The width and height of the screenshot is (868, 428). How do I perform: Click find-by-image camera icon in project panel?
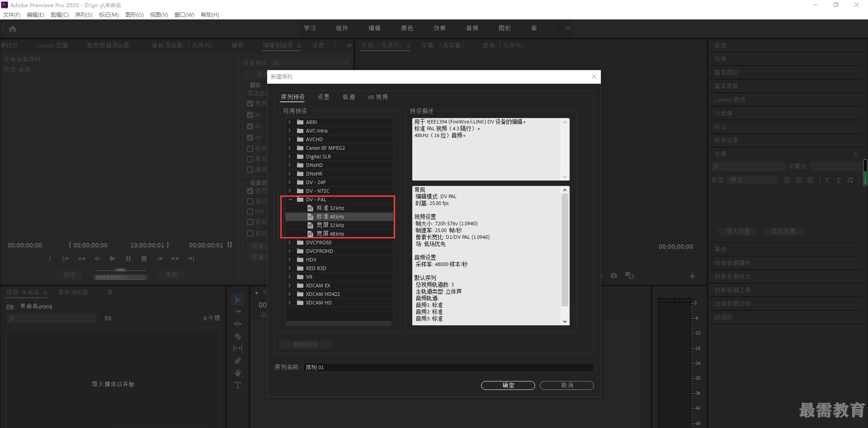click(108, 318)
